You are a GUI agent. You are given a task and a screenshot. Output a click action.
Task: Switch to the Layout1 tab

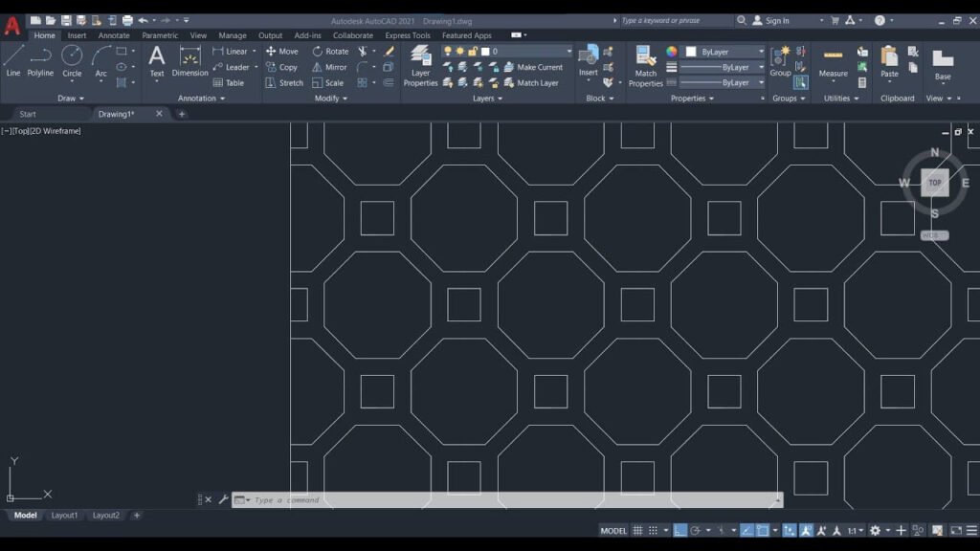click(64, 516)
